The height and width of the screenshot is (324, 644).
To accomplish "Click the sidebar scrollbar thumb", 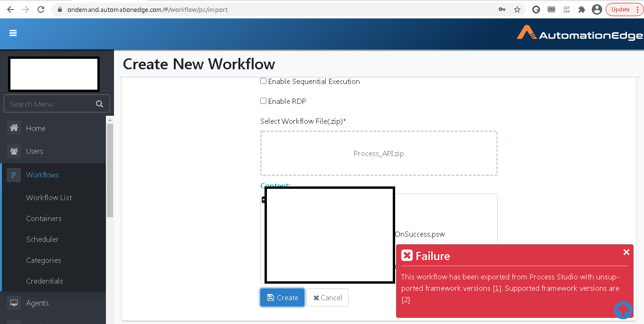I will click(110, 170).
